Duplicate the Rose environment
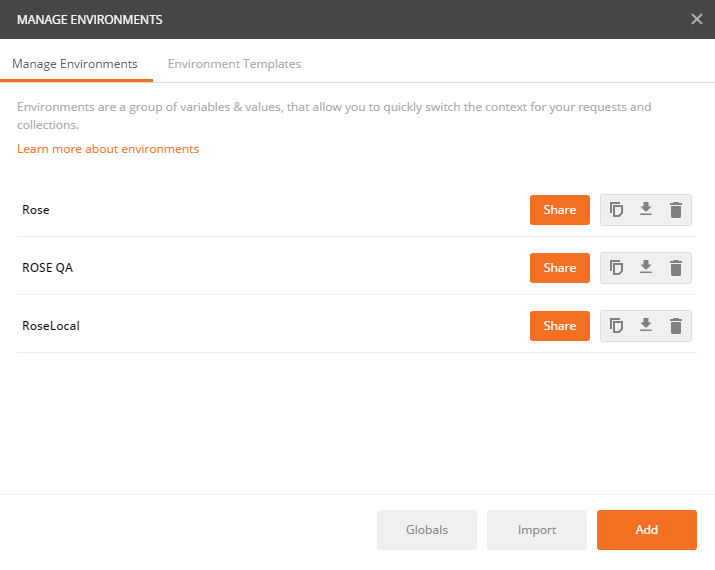 click(616, 210)
